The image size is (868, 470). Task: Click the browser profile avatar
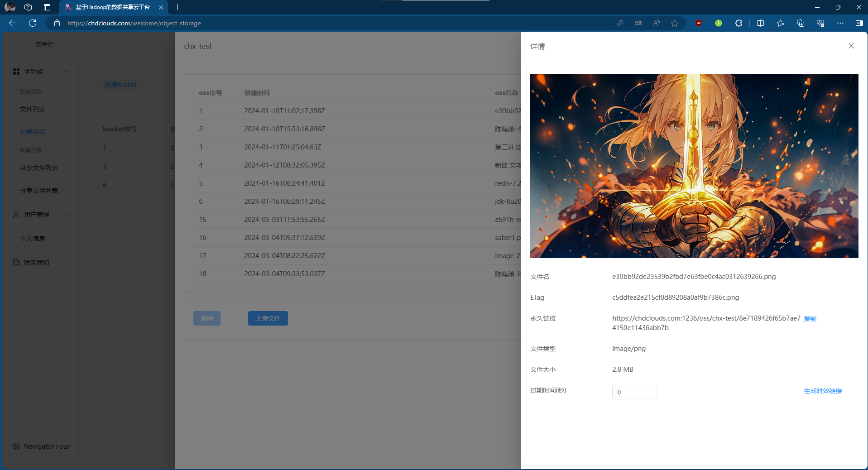10,7
